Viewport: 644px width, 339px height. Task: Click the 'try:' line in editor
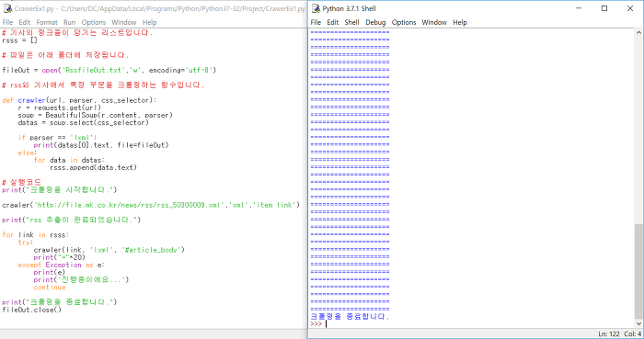26,243
